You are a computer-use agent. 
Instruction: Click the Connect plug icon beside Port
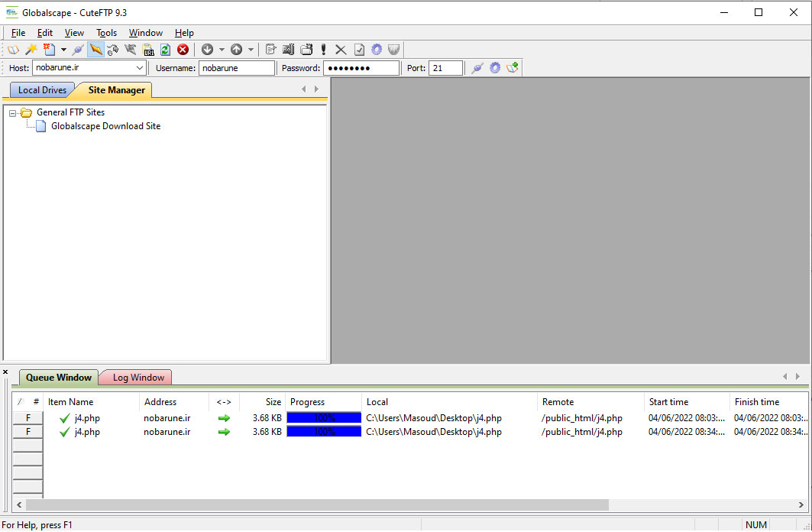coord(477,68)
